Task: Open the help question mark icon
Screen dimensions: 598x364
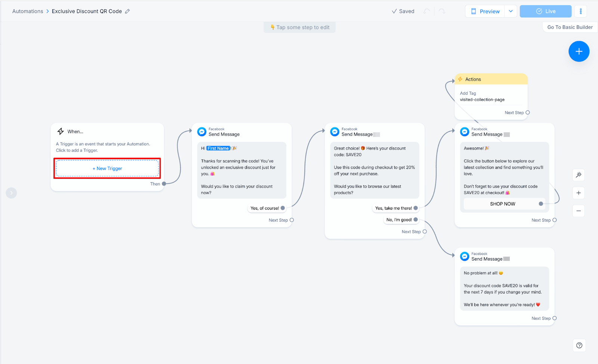Action: click(579, 345)
